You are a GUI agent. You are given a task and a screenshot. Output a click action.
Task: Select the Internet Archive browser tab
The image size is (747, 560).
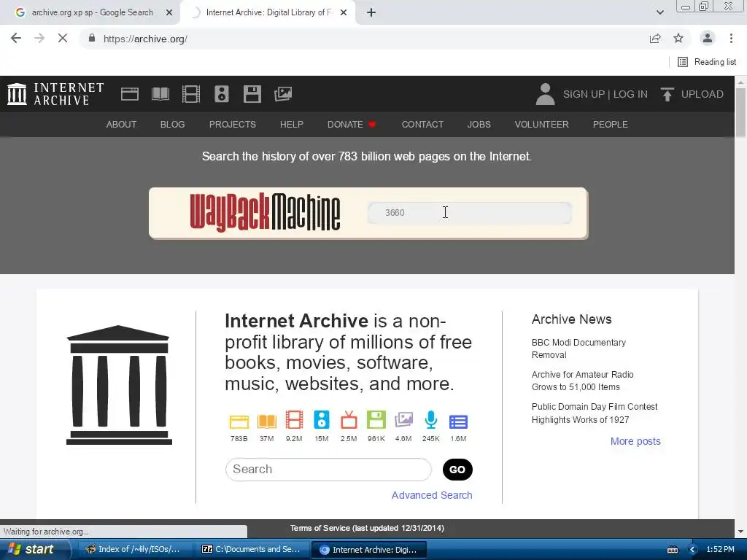click(x=268, y=12)
